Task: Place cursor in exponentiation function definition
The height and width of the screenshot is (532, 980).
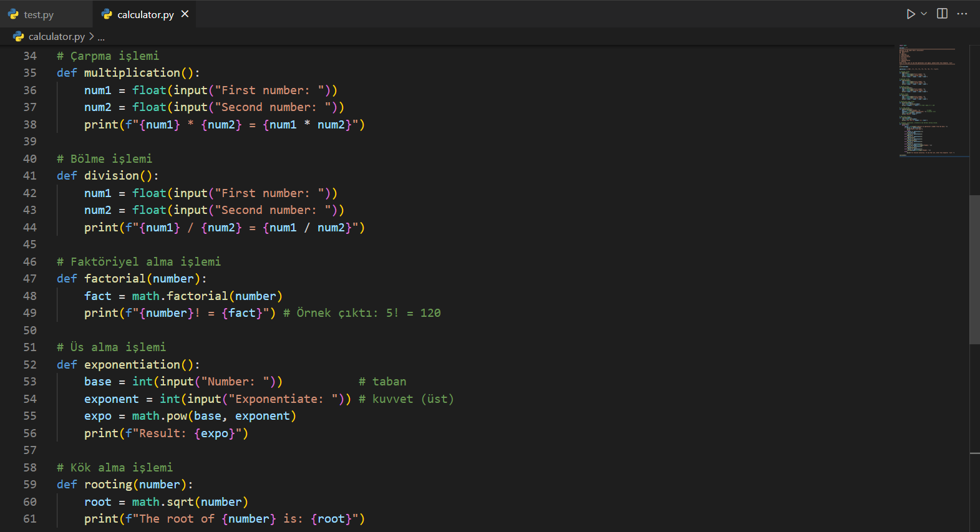Action: (x=132, y=365)
